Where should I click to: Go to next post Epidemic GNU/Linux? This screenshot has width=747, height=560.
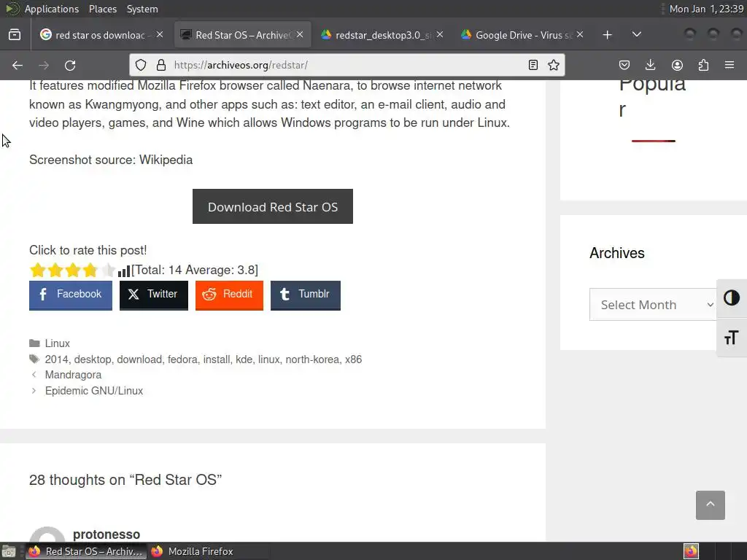point(94,391)
